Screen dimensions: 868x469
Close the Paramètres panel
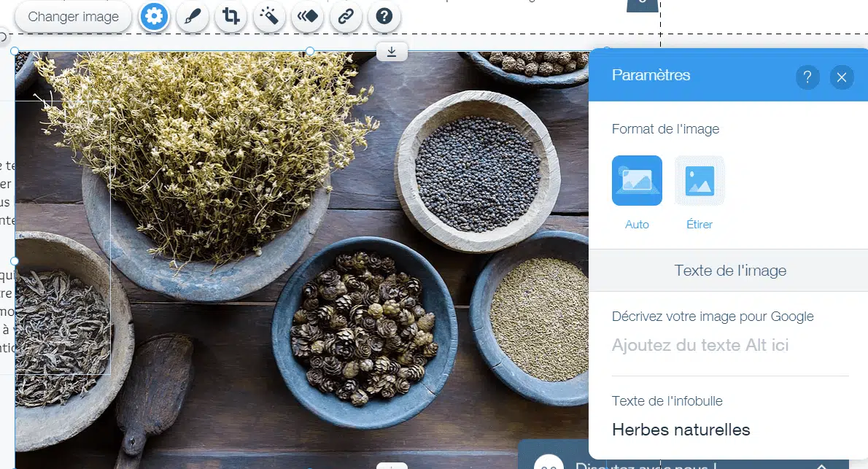point(842,77)
